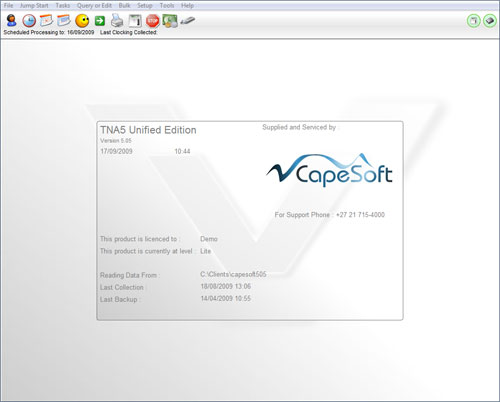Open the Jump Start menu
The height and width of the screenshot is (402, 500).
[34, 6]
